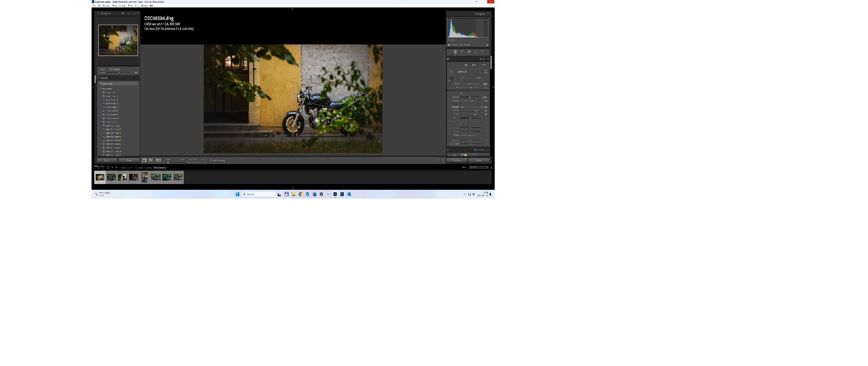Click the Reset button
Viewport: 868px width, 366px height.
pyautogui.click(x=479, y=160)
